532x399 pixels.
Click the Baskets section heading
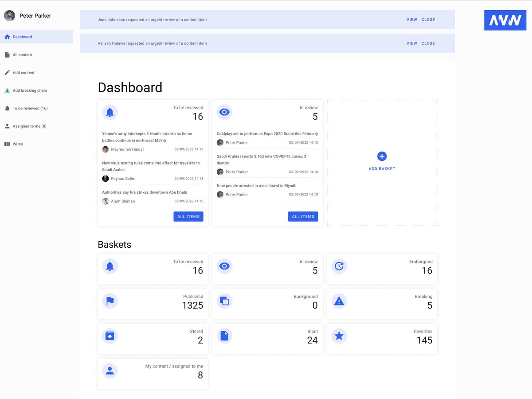click(x=114, y=244)
